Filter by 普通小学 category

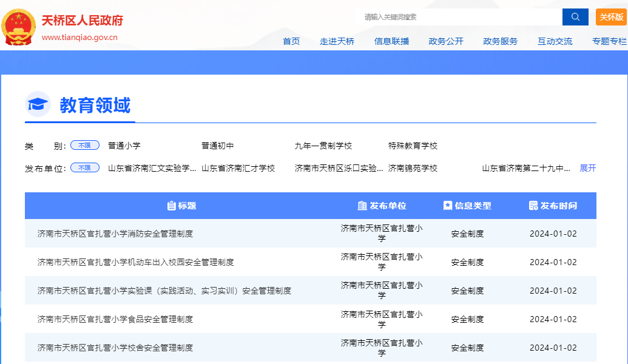124,146
